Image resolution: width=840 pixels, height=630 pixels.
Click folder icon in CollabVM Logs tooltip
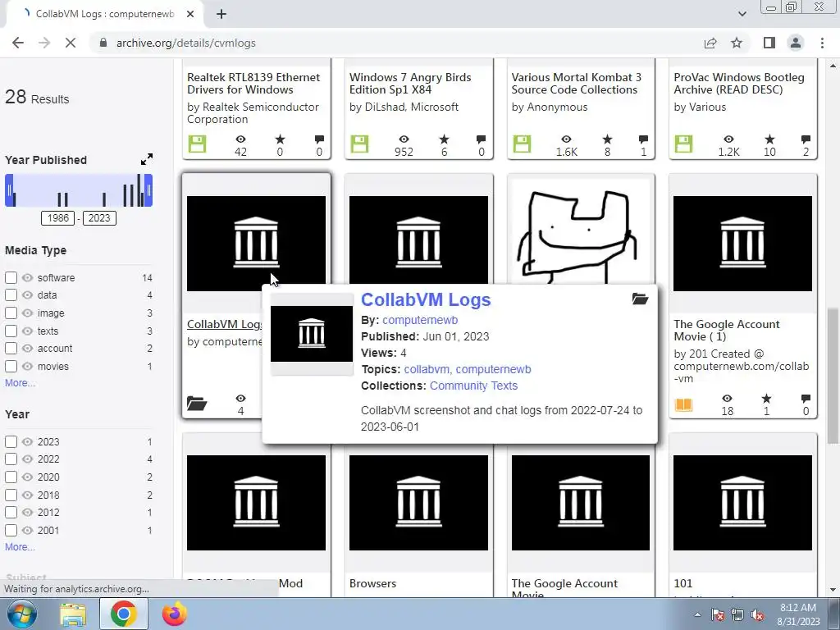(x=640, y=299)
